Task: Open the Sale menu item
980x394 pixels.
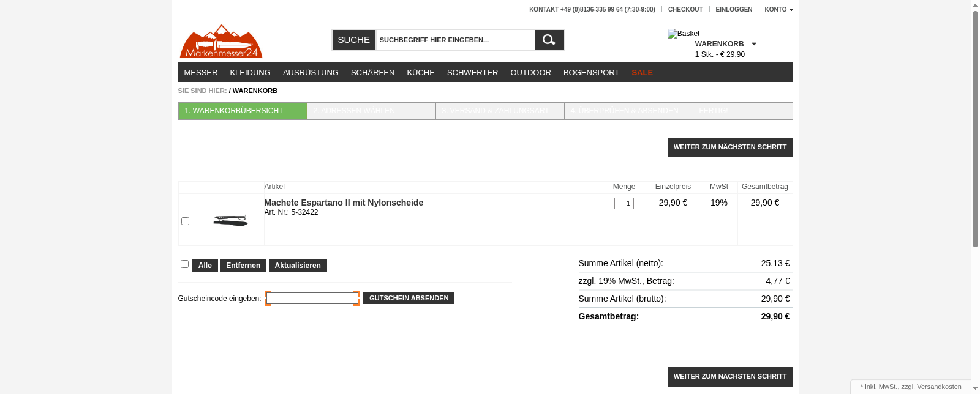Action: (642, 72)
